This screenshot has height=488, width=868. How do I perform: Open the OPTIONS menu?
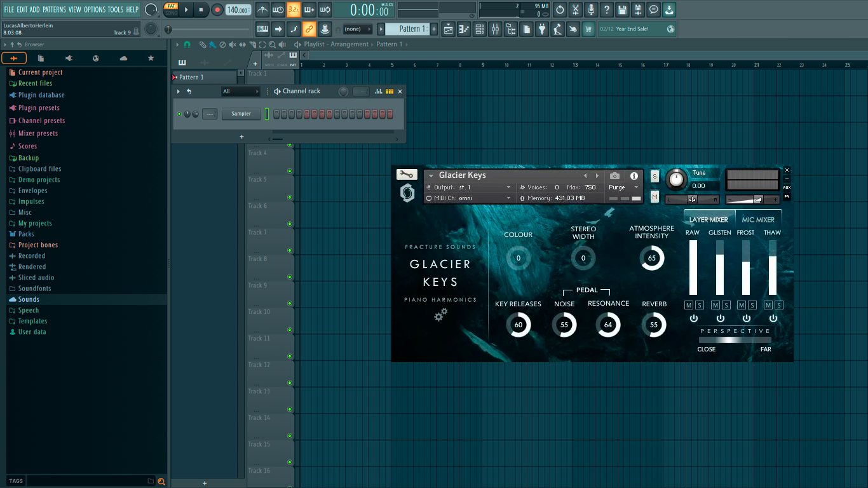pos(95,10)
